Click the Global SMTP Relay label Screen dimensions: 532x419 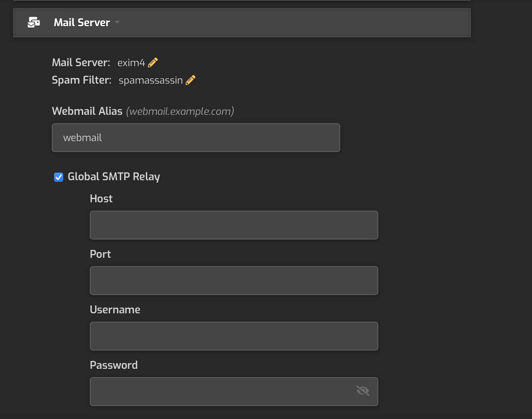pyautogui.click(x=114, y=177)
